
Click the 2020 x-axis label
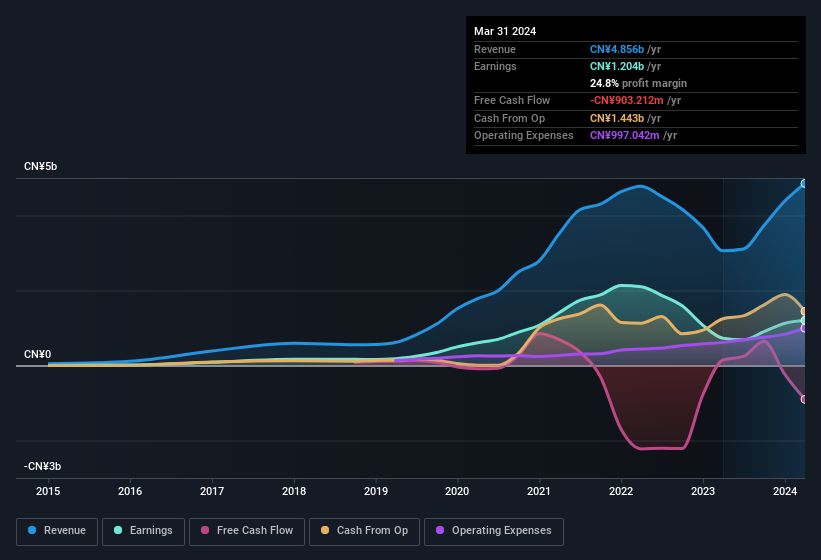(457, 491)
